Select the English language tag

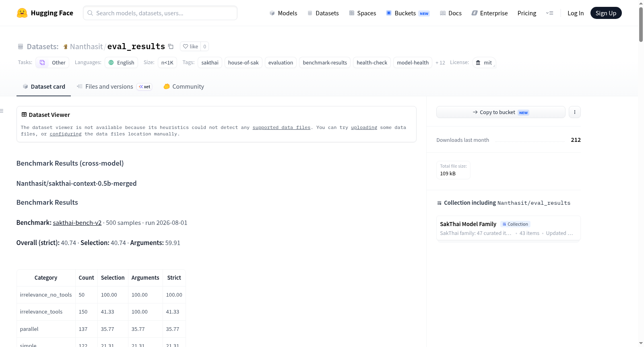[x=122, y=62]
